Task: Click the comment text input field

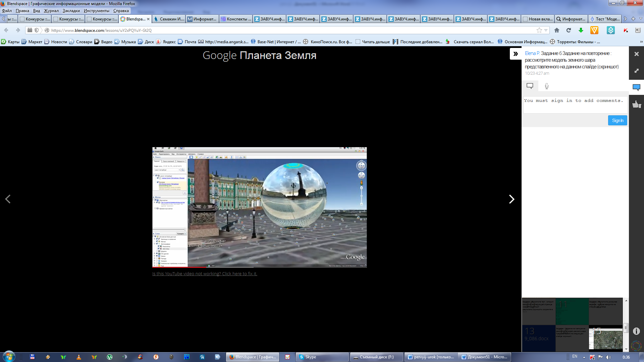Action: (575, 105)
